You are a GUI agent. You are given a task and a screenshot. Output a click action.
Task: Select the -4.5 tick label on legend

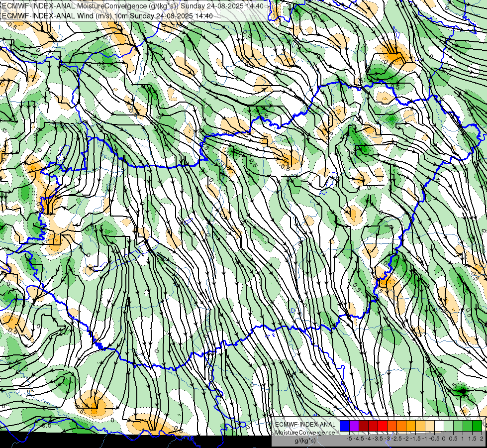pos(359,439)
